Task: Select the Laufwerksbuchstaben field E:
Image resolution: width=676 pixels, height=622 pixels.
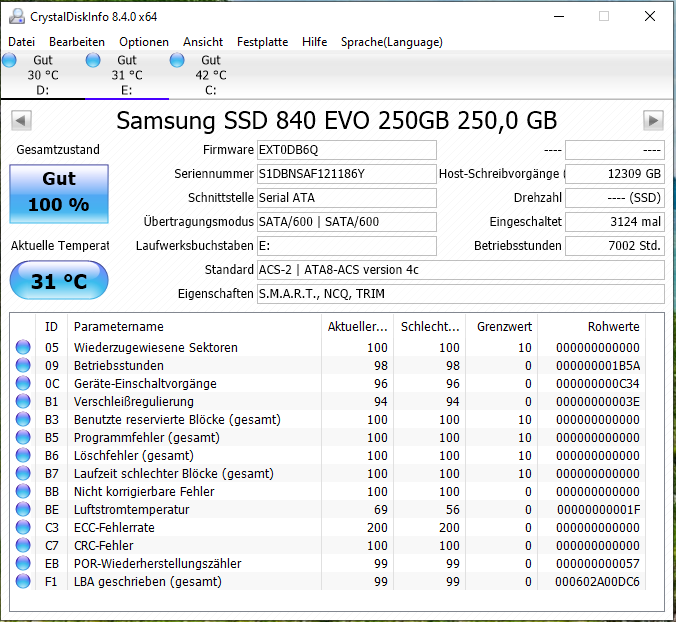Action: [347, 246]
